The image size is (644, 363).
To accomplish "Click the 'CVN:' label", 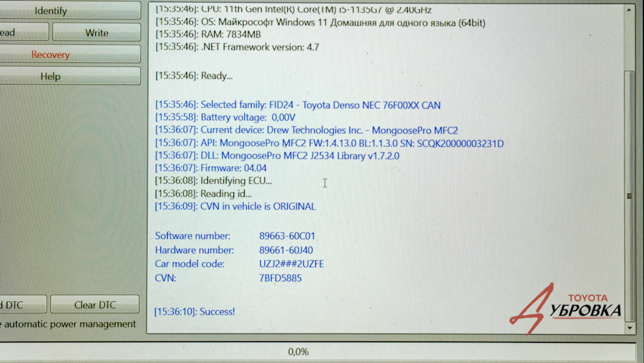I will (x=166, y=278).
